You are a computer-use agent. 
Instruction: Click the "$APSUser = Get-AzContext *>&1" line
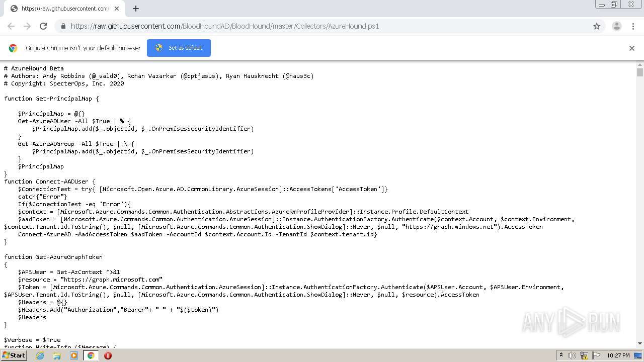tap(69, 272)
